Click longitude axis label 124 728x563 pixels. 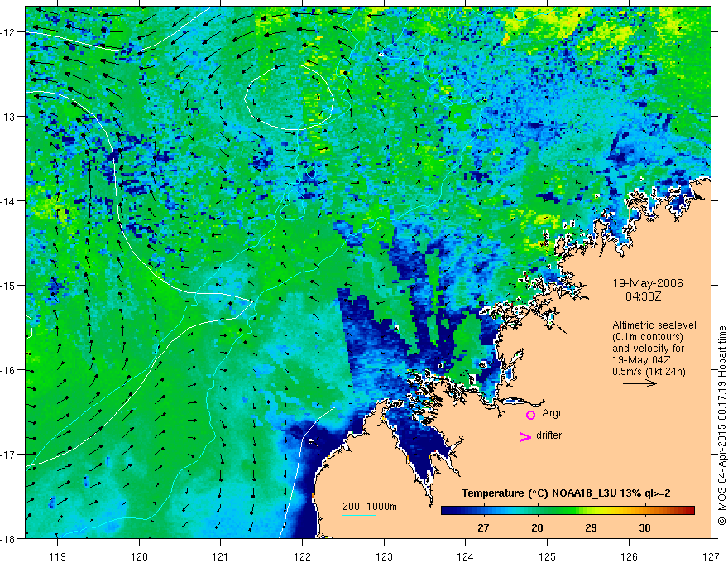(466, 556)
